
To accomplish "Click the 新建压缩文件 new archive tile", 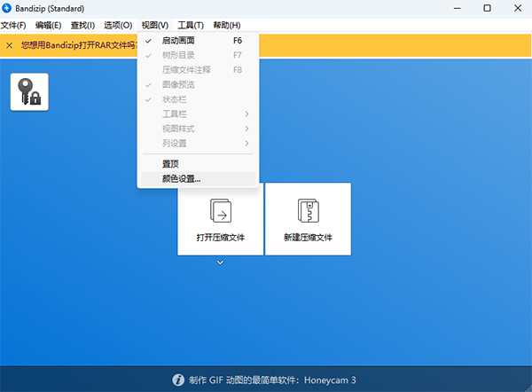I will (308, 219).
